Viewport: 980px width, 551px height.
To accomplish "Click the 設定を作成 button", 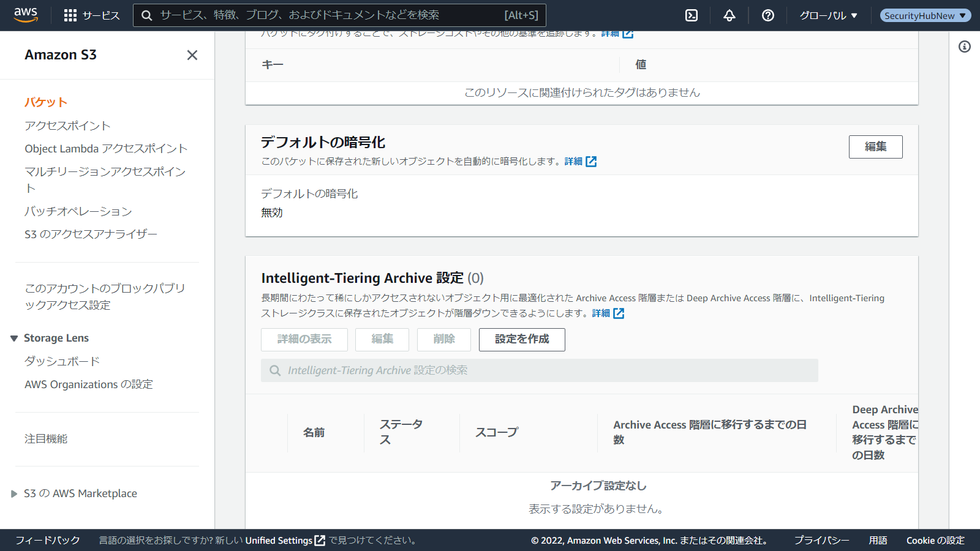I will pyautogui.click(x=522, y=339).
